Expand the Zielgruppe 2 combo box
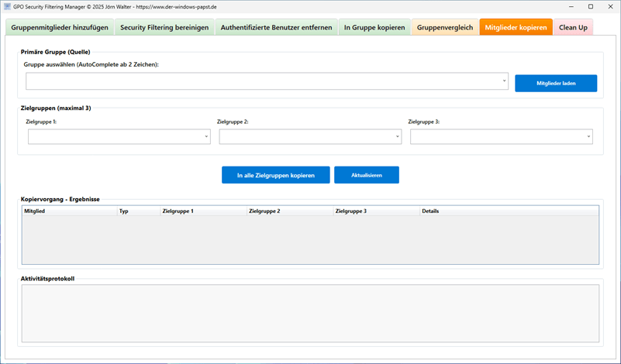 coord(398,136)
